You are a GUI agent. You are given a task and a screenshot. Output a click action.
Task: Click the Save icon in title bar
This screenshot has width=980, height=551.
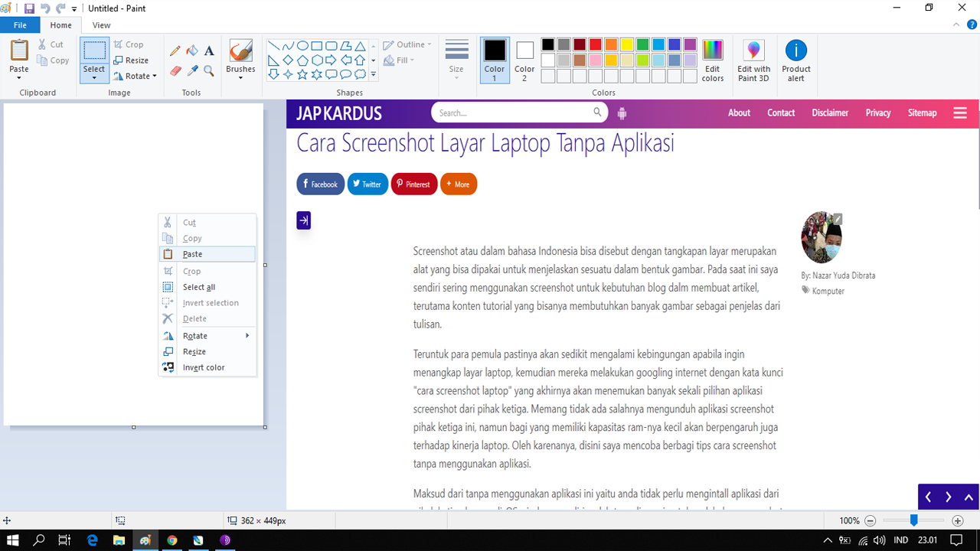pyautogui.click(x=29, y=8)
